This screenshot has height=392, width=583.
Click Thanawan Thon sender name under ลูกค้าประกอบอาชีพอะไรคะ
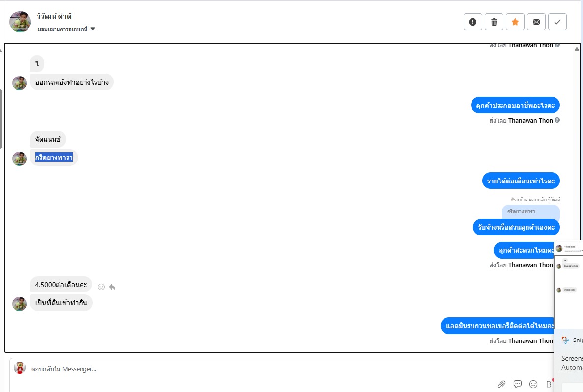530,120
